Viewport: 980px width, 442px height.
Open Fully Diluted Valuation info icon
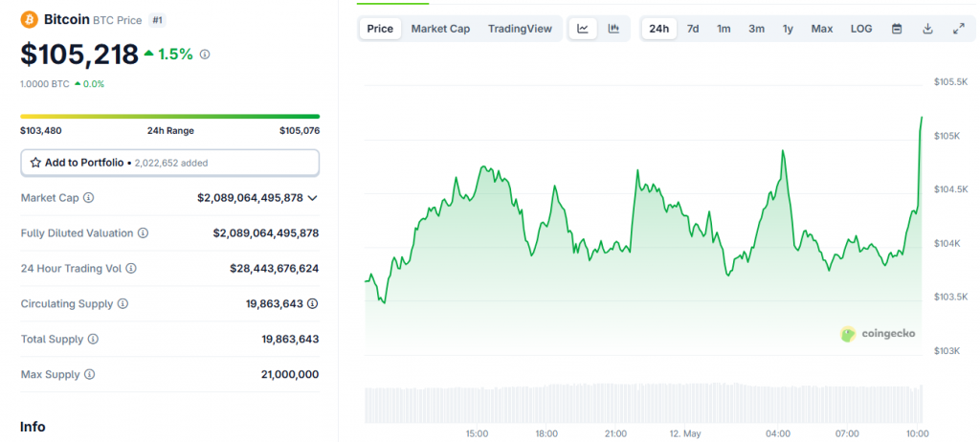tap(144, 233)
